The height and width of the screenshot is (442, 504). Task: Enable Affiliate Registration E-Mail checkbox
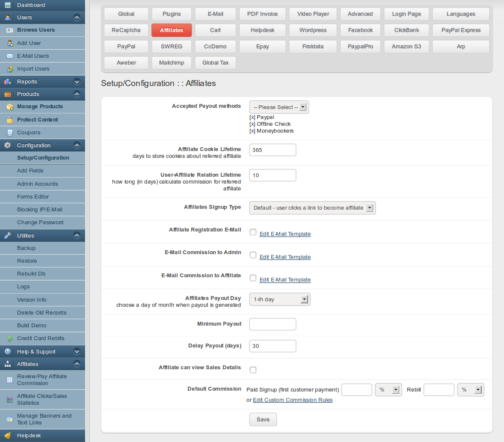(x=253, y=232)
